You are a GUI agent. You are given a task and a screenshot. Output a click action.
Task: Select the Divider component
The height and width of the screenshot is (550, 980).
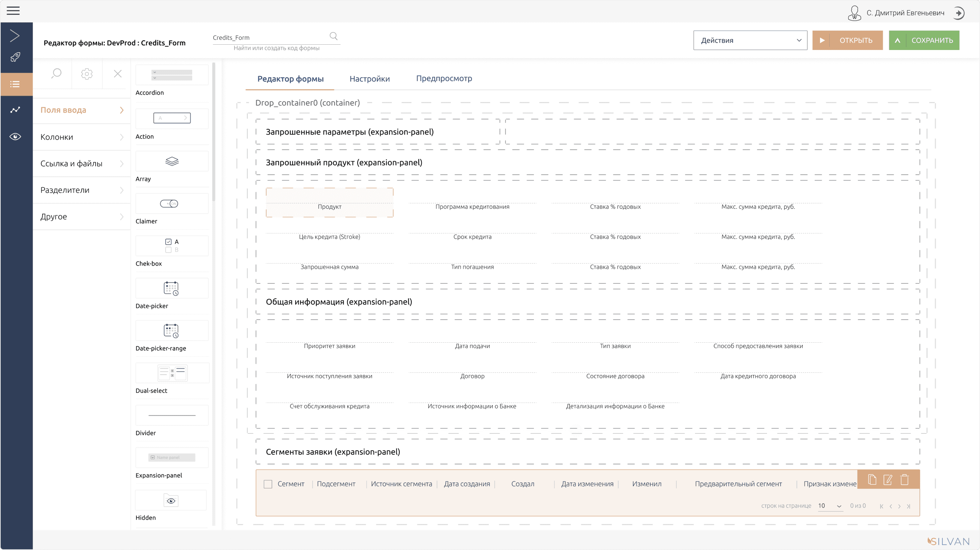point(172,415)
